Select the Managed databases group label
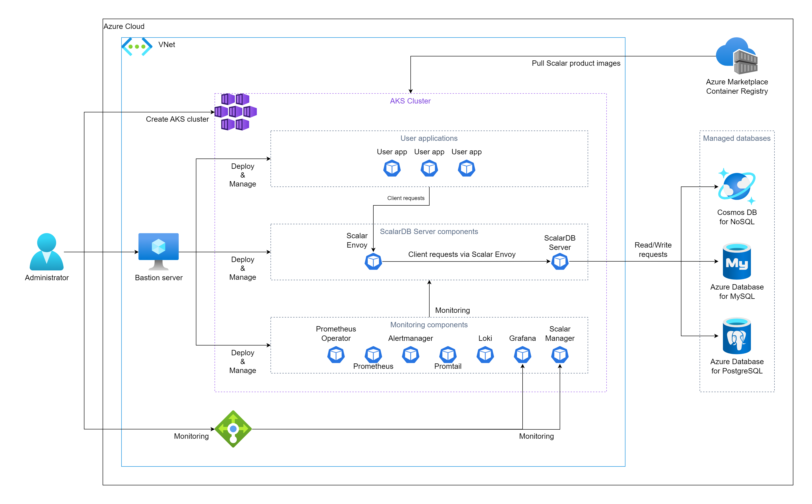Screen dimensions: 812x504 tap(737, 138)
